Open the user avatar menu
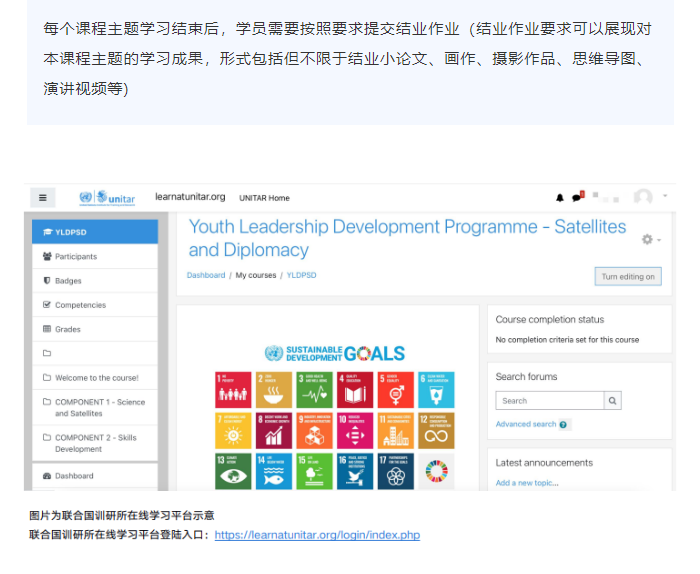The height and width of the screenshot is (574, 700). [643, 197]
